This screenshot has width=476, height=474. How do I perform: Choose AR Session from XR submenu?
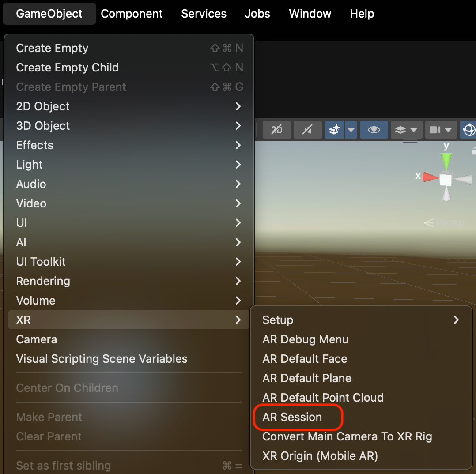tap(361, 417)
